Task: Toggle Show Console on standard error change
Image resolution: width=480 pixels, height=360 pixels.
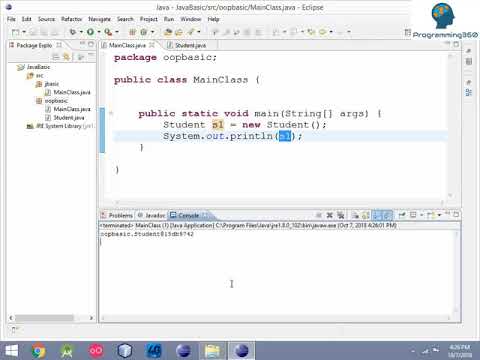Action: (387, 215)
